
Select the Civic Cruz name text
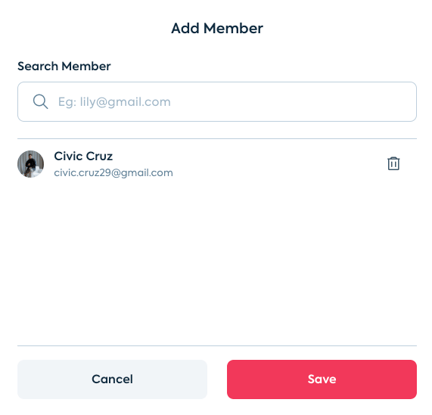(83, 156)
